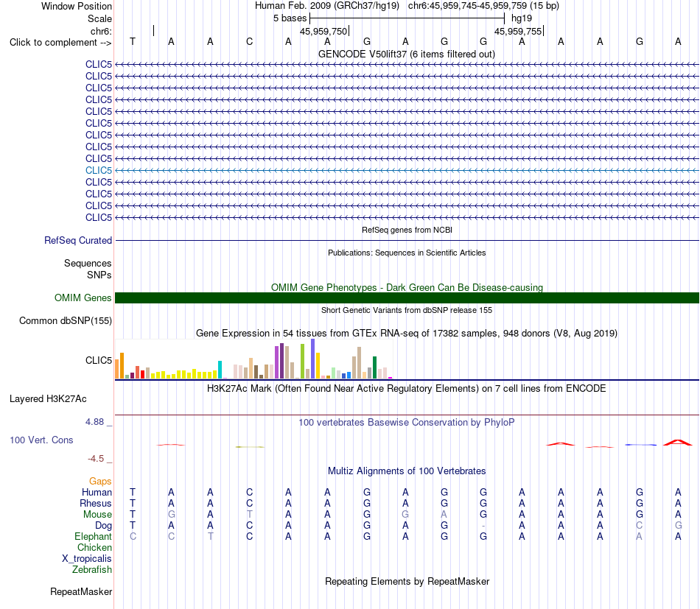The width and height of the screenshot is (700, 609).
Task: Click the 'Click to complement -->' label
Action: (60, 43)
